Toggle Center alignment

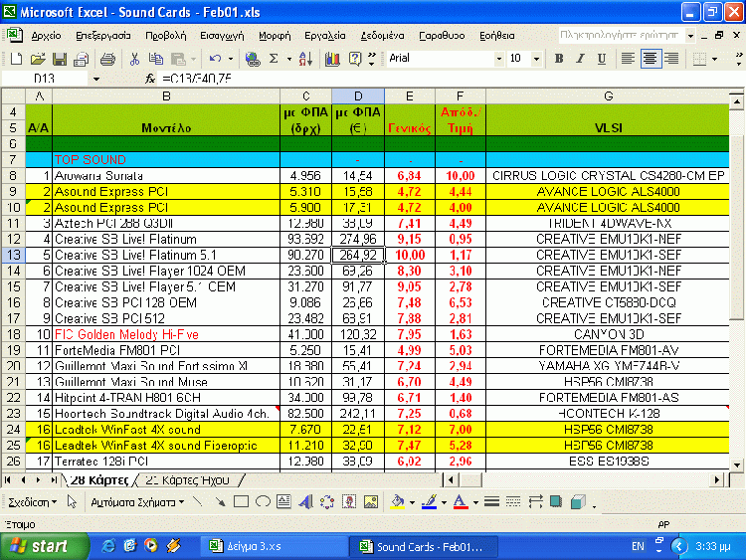[650, 59]
